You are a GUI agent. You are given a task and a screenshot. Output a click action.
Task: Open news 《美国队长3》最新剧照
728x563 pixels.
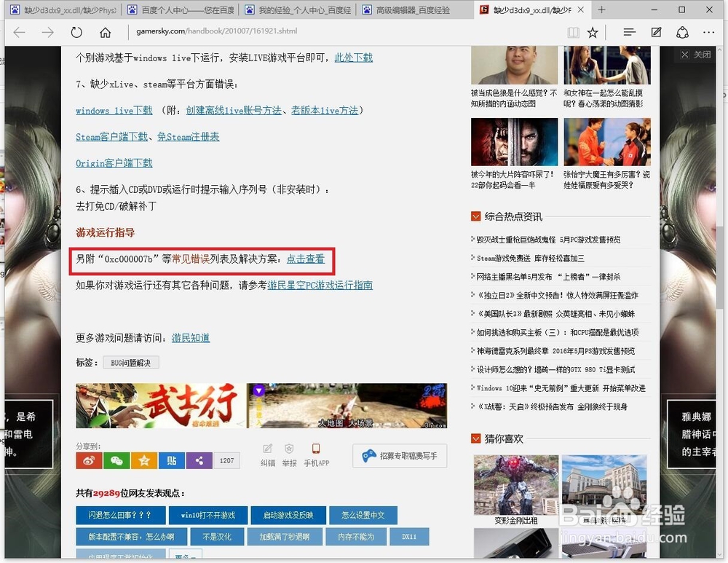(555, 314)
